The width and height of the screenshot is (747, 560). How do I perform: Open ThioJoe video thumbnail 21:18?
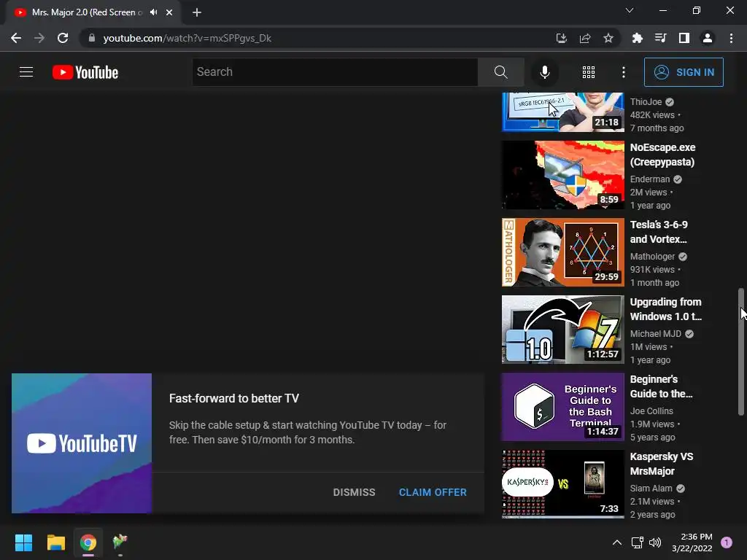coord(563,112)
